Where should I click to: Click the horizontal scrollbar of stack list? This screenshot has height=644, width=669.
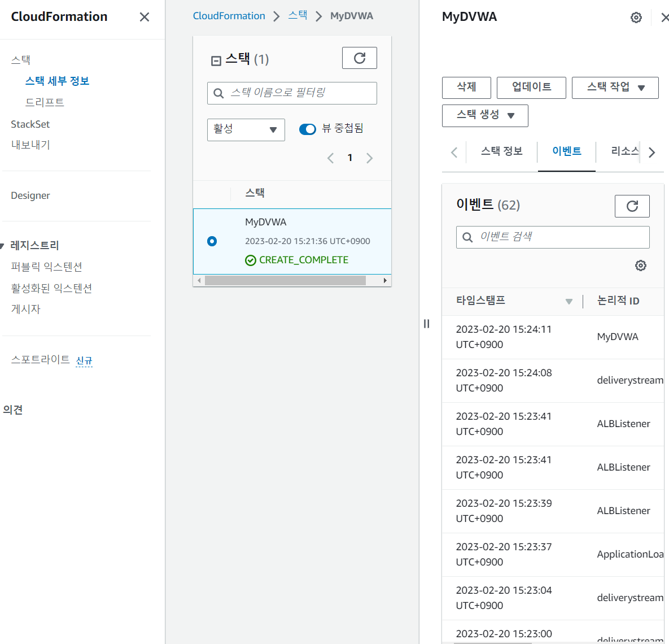coord(285,281)
